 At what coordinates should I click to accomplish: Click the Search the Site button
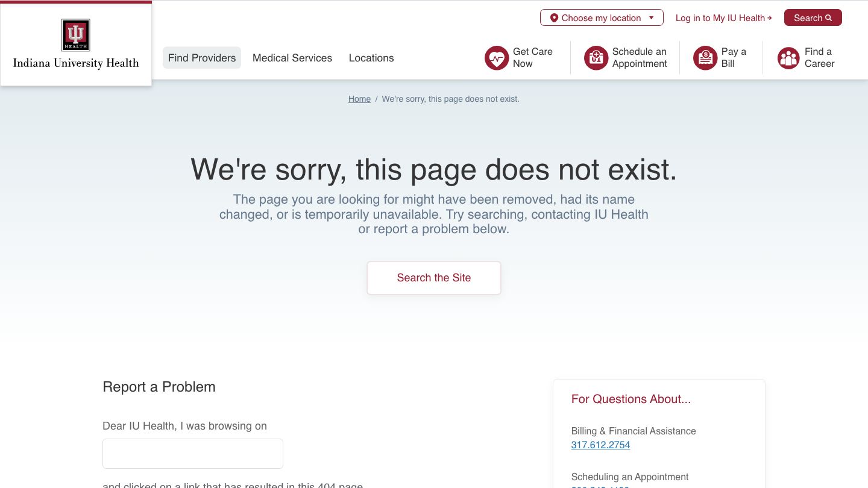(x=434, y=278)
